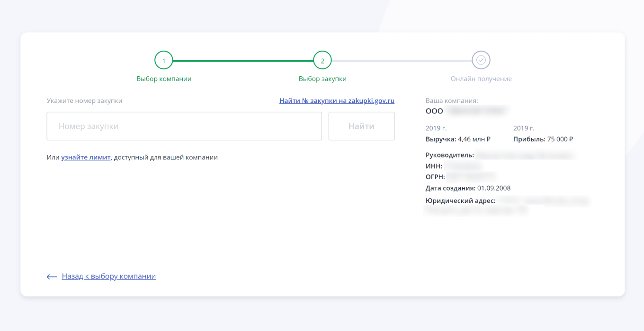This screenshot has width=644, height=331.
Task: Click the green progress line between steps 1 and 2
Action: (243, 61)
